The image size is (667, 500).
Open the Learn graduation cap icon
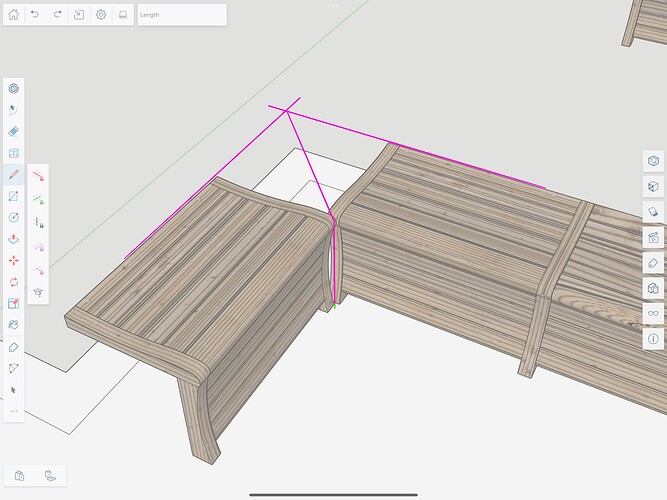pyautogui.click(x=38, y=293)
